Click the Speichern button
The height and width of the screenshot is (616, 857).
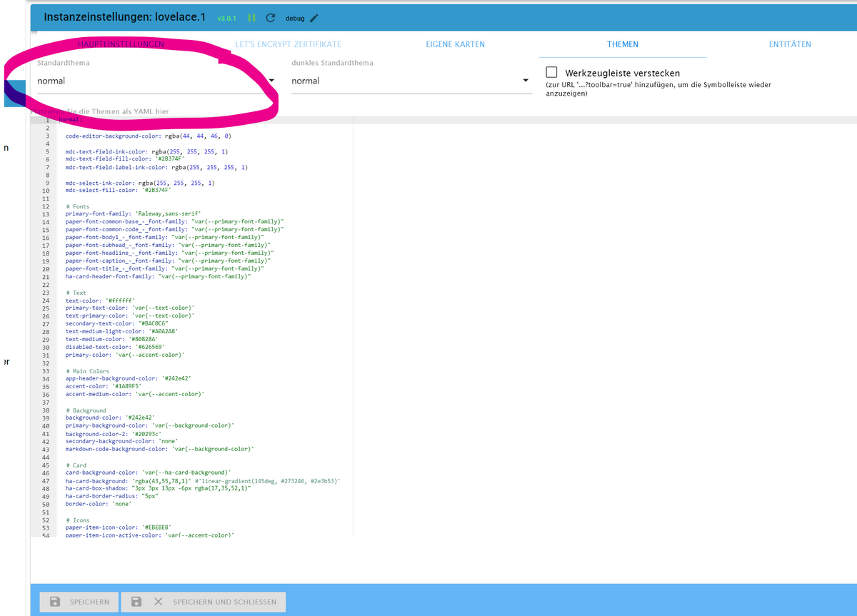(x=75, y=602)
